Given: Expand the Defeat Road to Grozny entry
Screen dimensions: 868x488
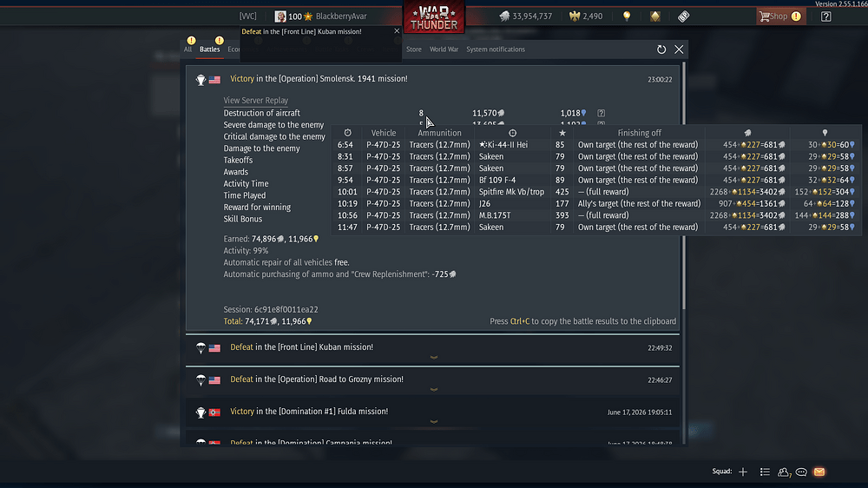Looking at the screenshot, I should [x=432, y=382].
